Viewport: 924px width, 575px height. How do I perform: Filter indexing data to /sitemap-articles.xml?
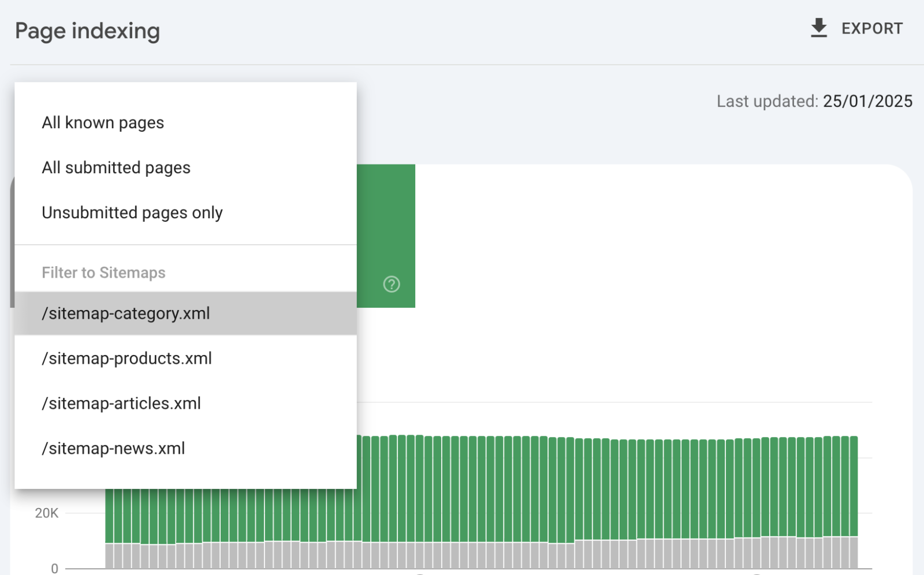click(x=121, y=403)
